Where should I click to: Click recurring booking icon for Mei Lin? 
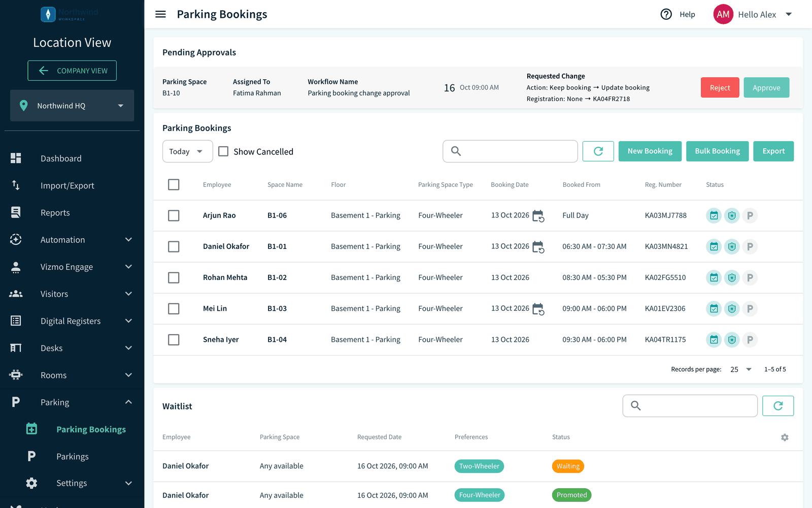pyautogui.click(x=538, y=309)
